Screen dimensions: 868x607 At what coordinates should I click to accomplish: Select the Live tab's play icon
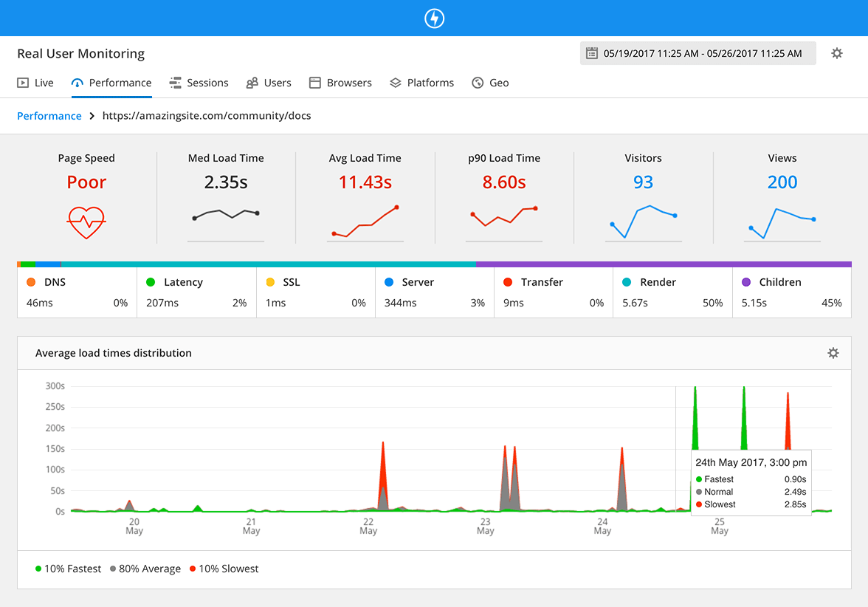click(x=21, y=82)
